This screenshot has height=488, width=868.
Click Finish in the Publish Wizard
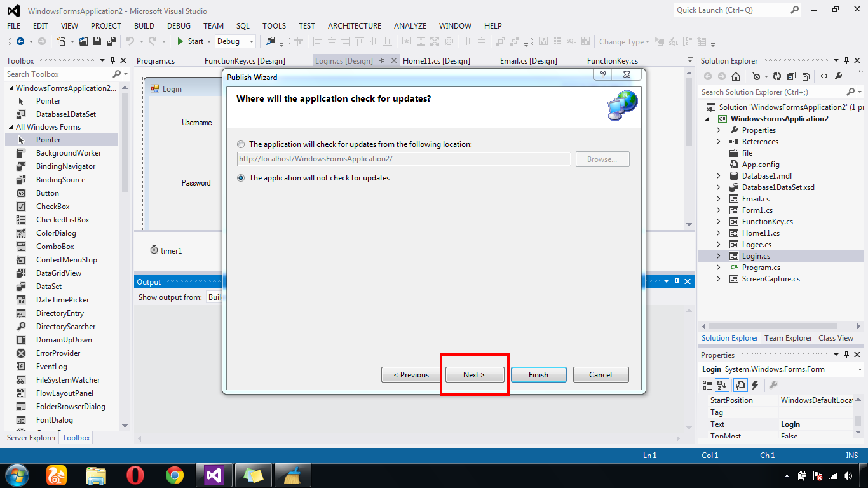coord(538,374)
